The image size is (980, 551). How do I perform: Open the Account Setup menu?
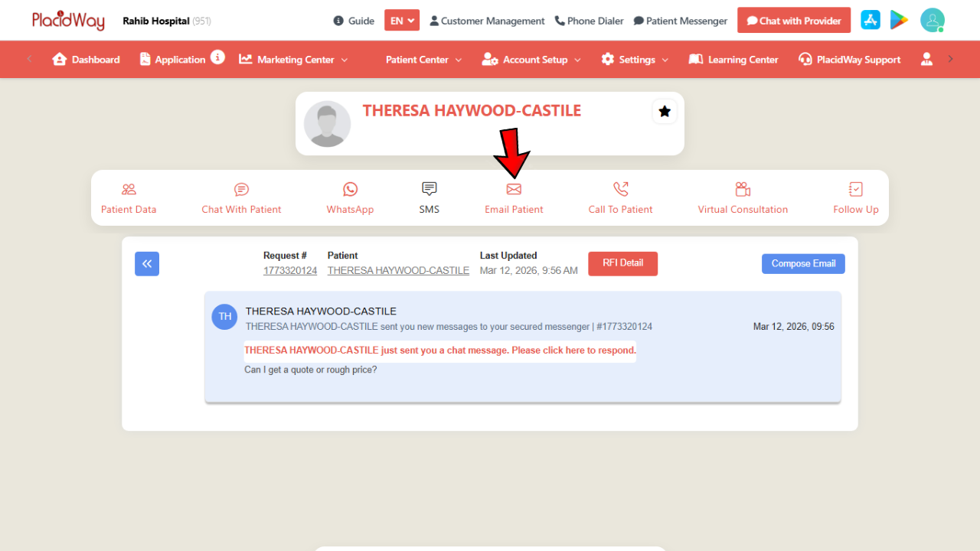[x=531, y=60]
